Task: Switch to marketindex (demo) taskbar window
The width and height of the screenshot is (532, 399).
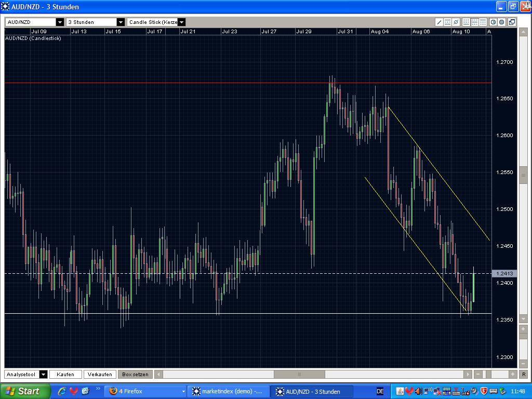Action: (229, 391)
